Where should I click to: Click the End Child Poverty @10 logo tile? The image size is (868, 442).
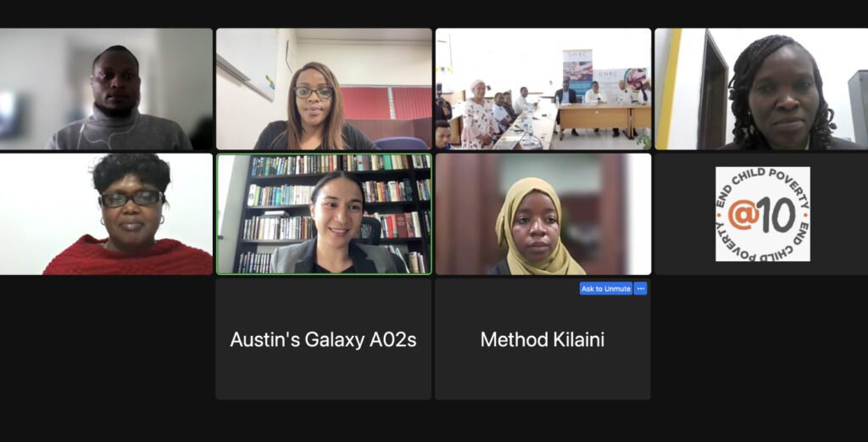(762, 214)
